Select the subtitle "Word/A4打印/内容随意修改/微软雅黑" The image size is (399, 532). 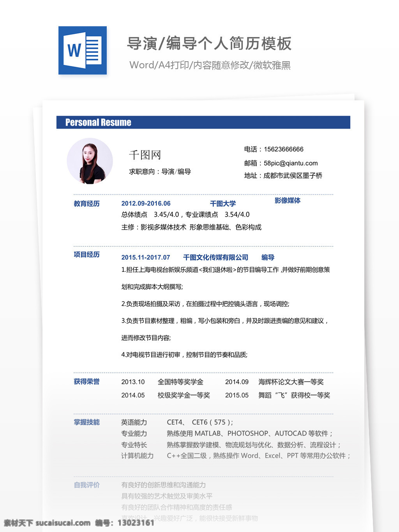pyautogui.click(x=210, y=65)
